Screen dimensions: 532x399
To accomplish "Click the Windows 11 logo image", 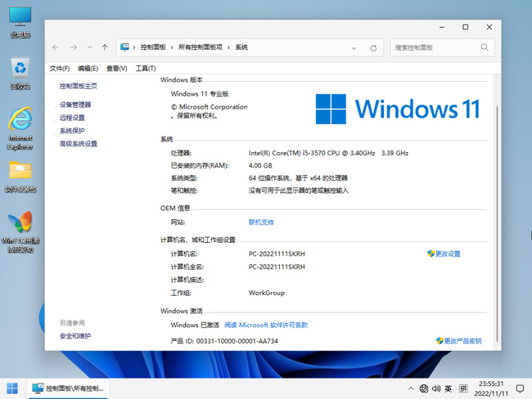I will coord(397,109).
